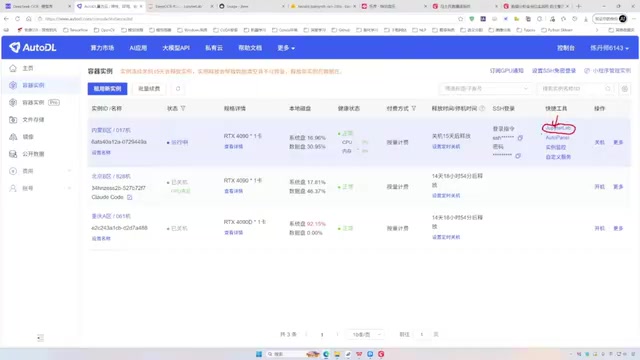
Task: Go to 控制台 in the top nav
Action: (566, 48)
